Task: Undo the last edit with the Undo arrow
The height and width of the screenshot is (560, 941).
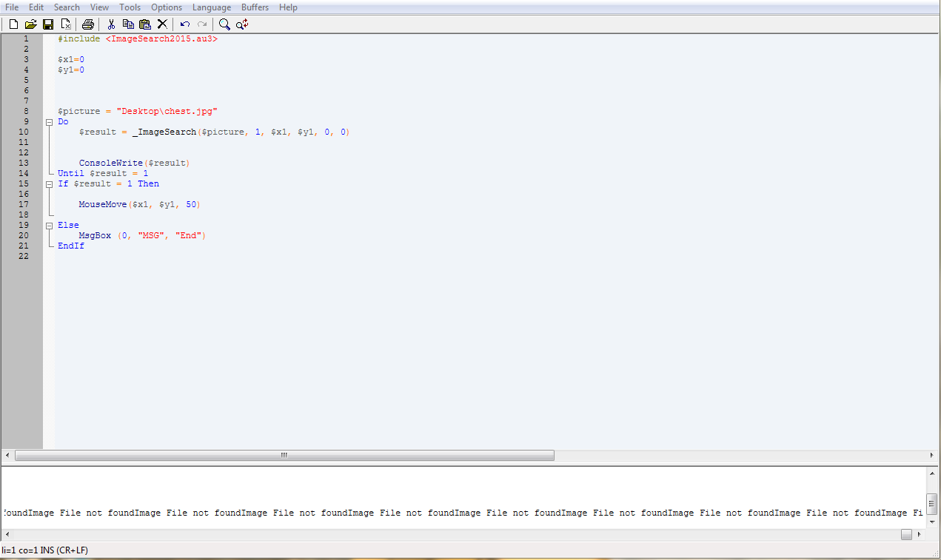Action: point(185,24)
